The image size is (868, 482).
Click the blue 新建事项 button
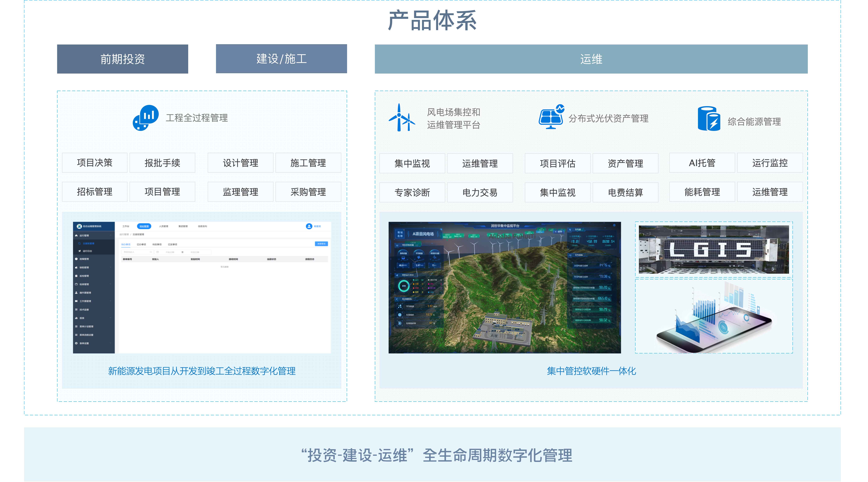click(321, 244)
